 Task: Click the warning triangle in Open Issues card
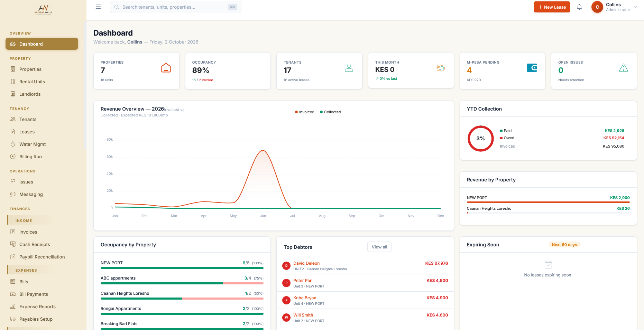(x=624, y=68)
